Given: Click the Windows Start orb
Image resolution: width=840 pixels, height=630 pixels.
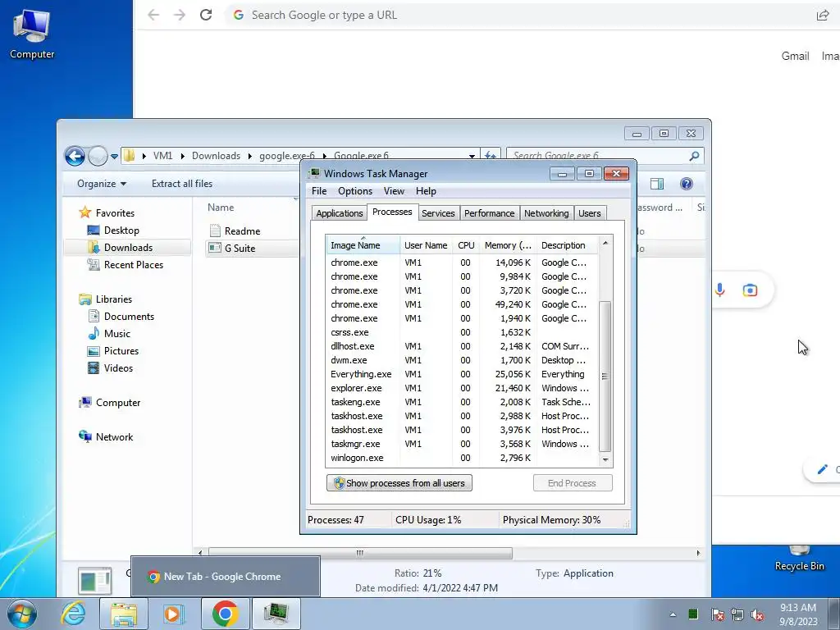Looking at the screenshot, I should tap(22, 614).
